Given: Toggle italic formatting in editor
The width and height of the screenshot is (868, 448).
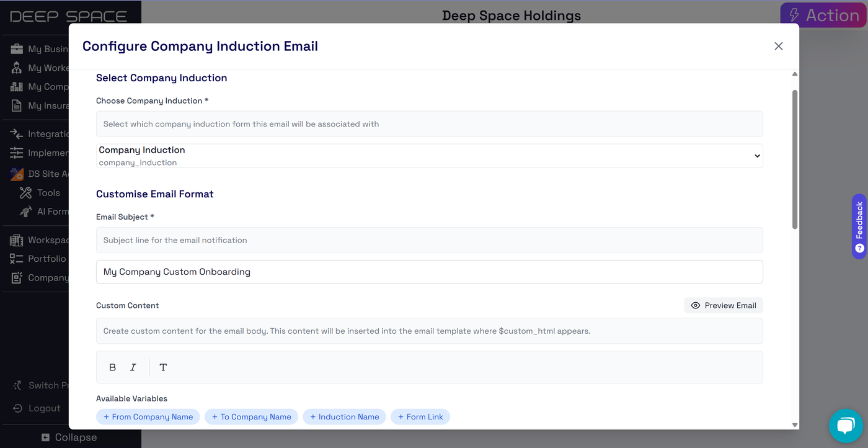Looking at the screenshot, I should pyautogui.click(x=133, y=367).
